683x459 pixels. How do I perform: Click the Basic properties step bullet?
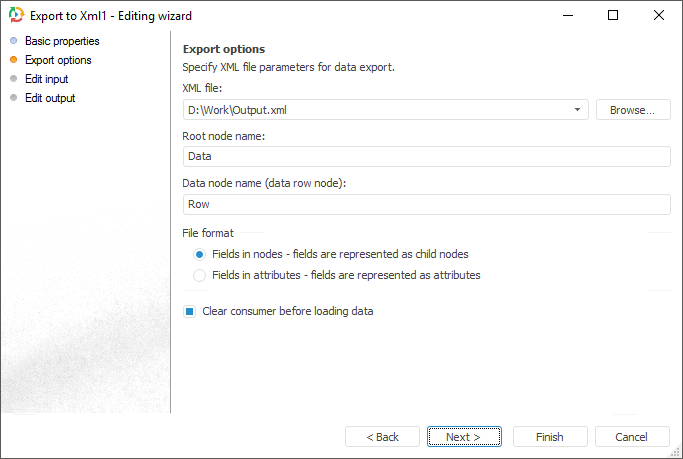(x=13, y=41)
